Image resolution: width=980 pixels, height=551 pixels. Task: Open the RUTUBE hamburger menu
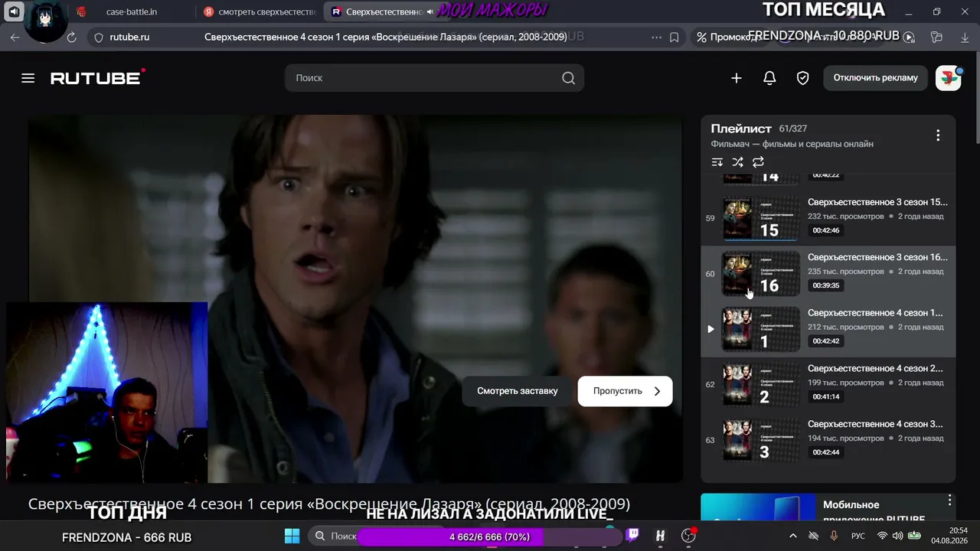point(28,78)
